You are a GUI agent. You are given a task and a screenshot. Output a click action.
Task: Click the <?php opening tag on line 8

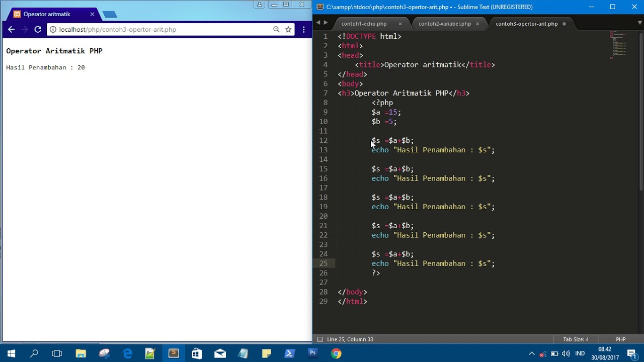click(382, 103)
